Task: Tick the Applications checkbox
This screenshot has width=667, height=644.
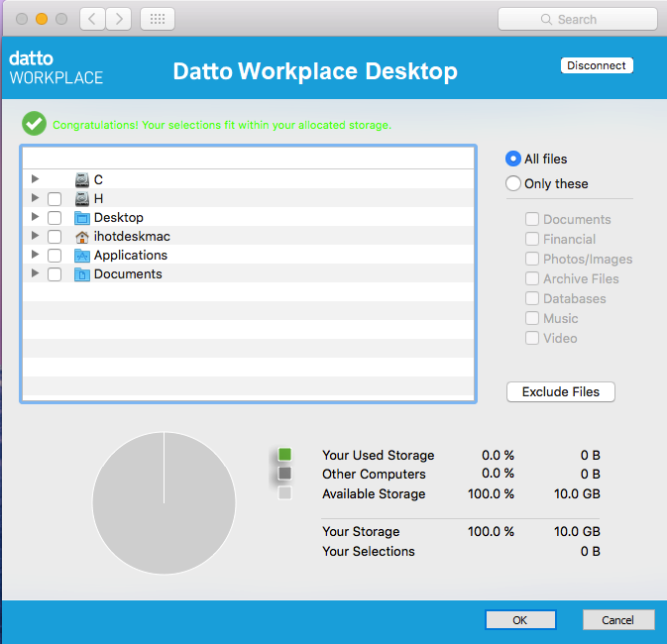Action: 55,256
